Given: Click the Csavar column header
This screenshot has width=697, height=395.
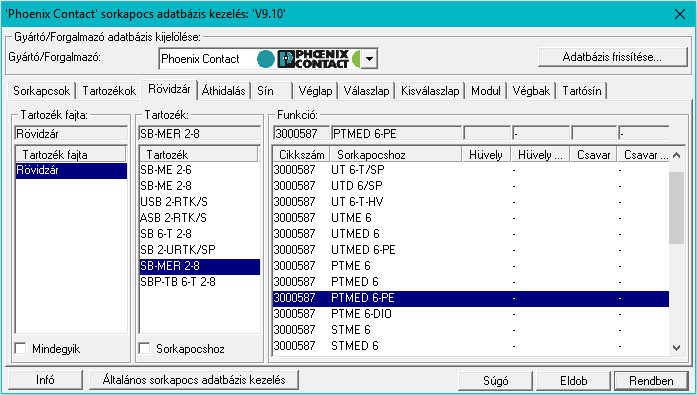Looking at the screenshot, I should [x=594, y=155].
